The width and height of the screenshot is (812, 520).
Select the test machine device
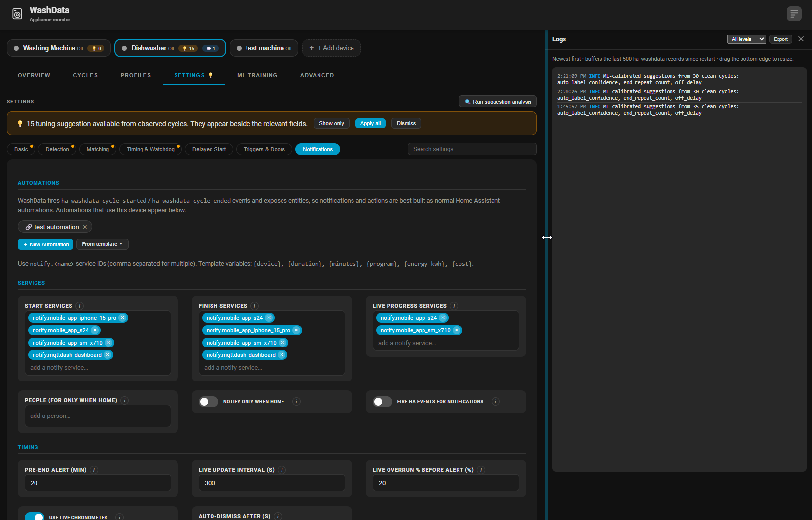click(x=264, y=48)
